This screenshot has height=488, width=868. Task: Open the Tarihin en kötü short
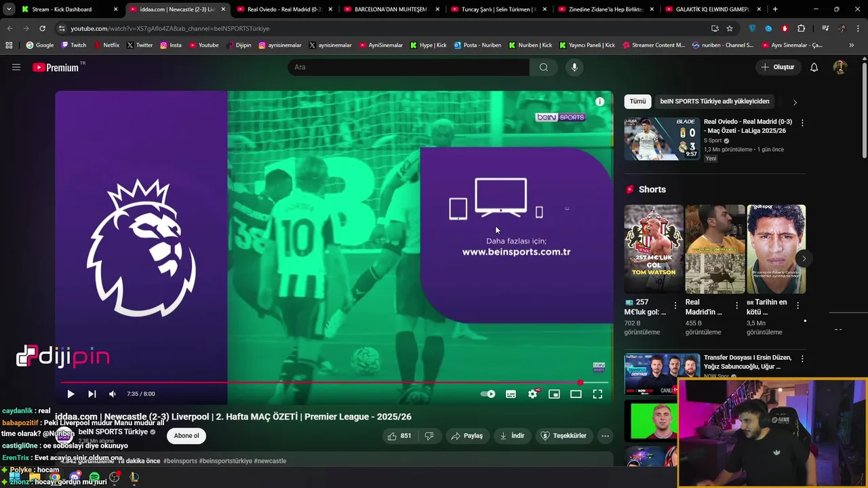point(776,249)
